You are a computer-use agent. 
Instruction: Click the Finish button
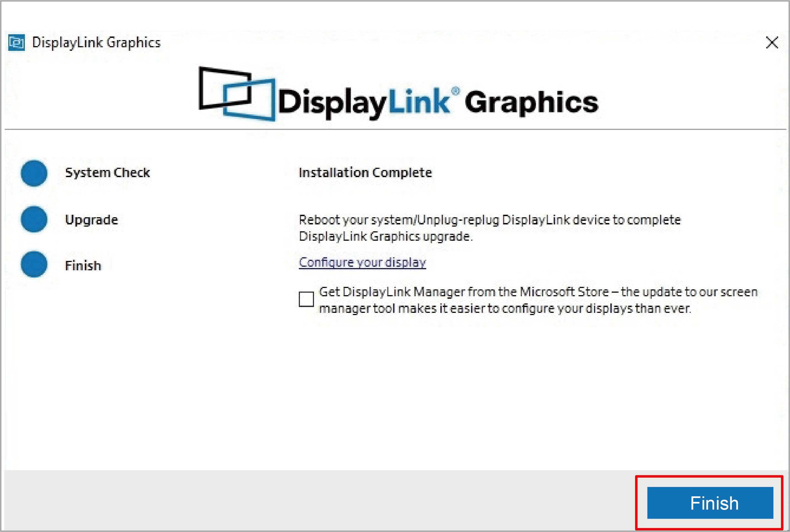[710, 503]
